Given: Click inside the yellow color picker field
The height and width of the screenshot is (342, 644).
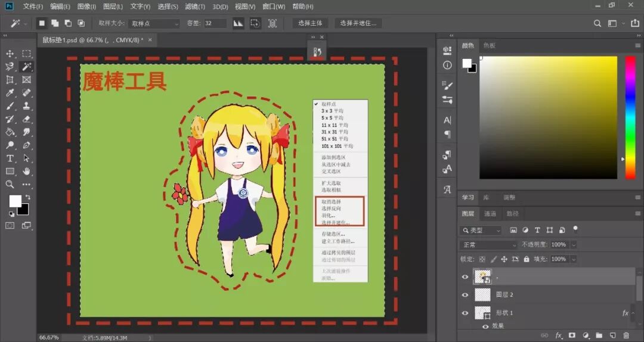Looking at the screenshot, I should point(548,117).
